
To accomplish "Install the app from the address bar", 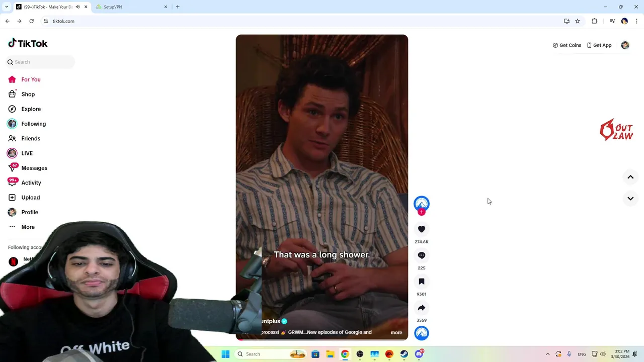I will pyautogui.click(x=567, y=21).
